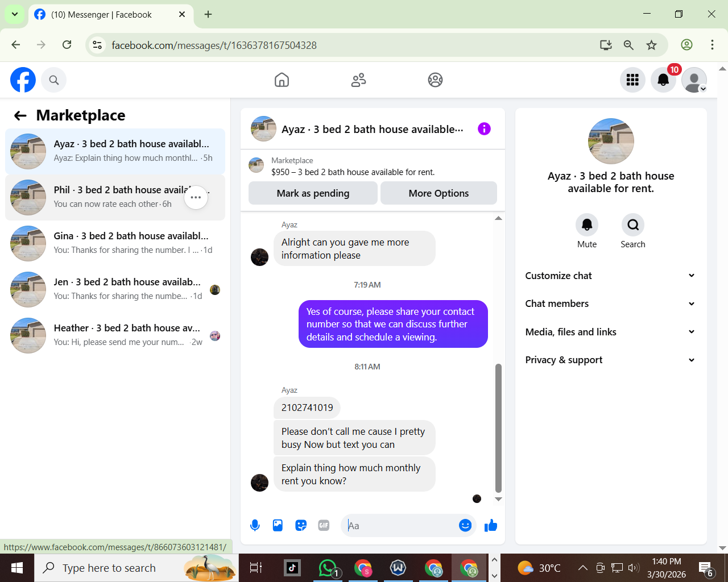This screenshot has height=582, width=728.
Task: Open the tab search dropdown arrow
Action: click(x=15, y=14)
